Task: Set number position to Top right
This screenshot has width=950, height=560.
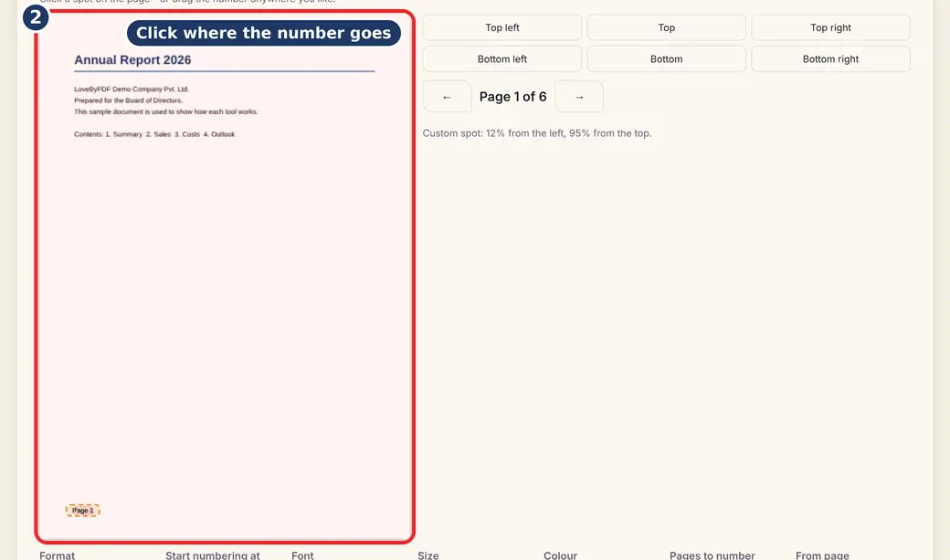Action: point(830,27)
